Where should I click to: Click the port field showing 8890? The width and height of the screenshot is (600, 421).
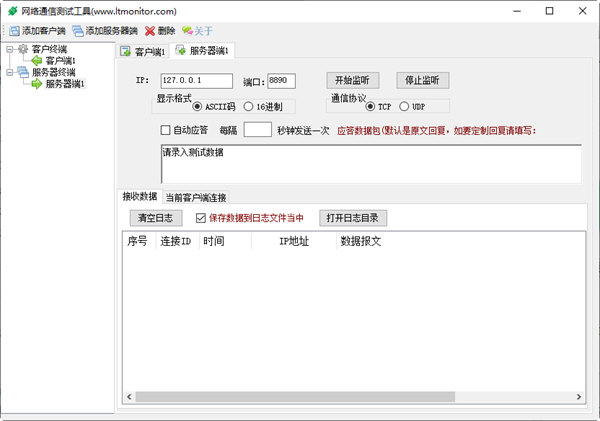click(281, 81)
